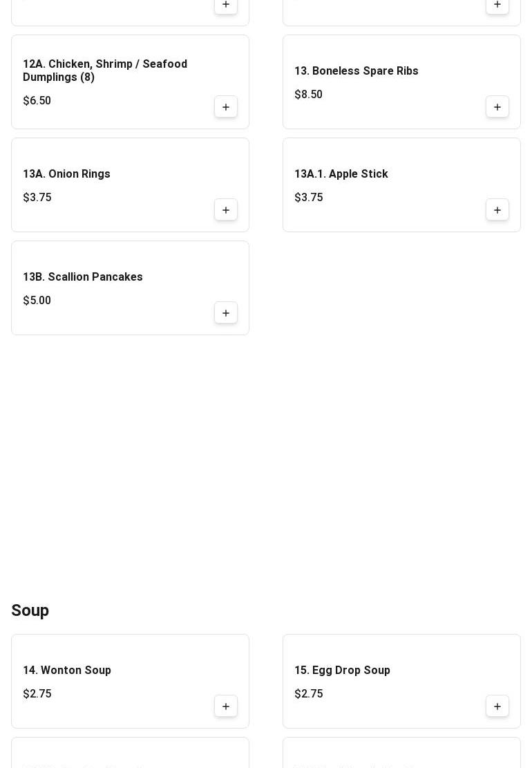
Task: Select the 13B. Scallion Pancakes item title
Action: [83, 277]
